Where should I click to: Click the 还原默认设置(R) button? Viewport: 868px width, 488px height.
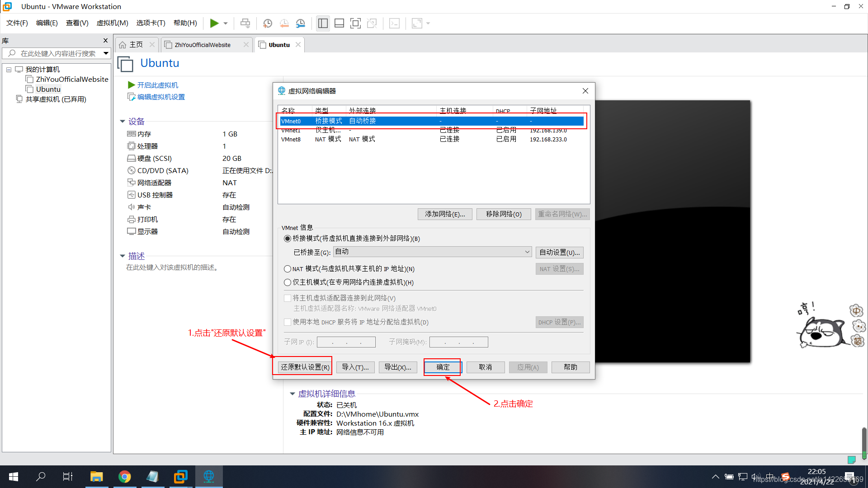pos(305,367)
